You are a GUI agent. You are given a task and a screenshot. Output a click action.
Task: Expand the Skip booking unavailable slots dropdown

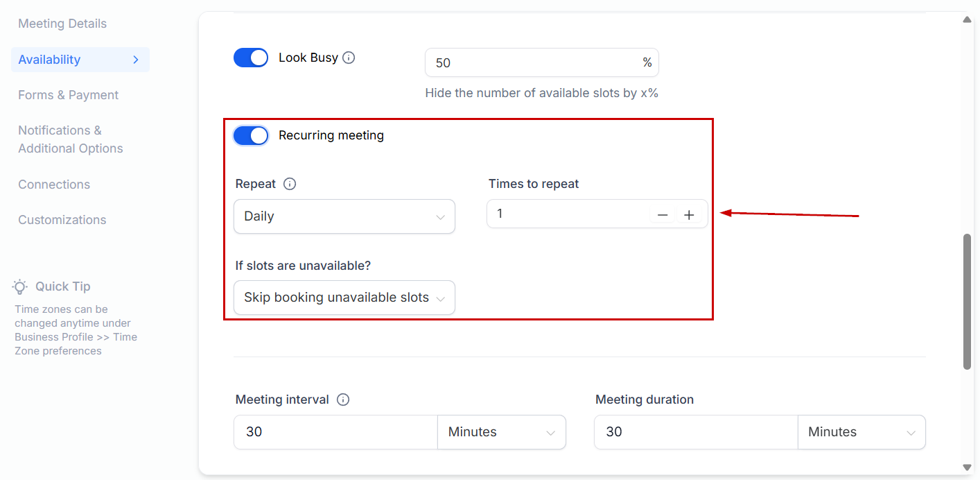[x=344, y=298]
